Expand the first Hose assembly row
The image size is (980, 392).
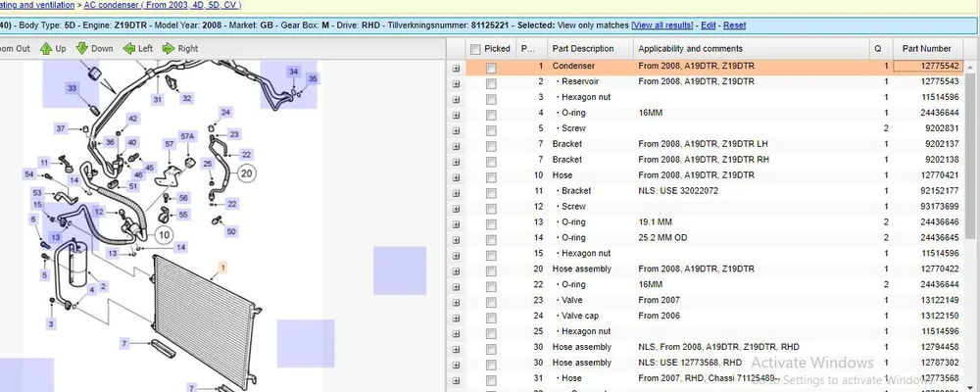coord(456,269)
